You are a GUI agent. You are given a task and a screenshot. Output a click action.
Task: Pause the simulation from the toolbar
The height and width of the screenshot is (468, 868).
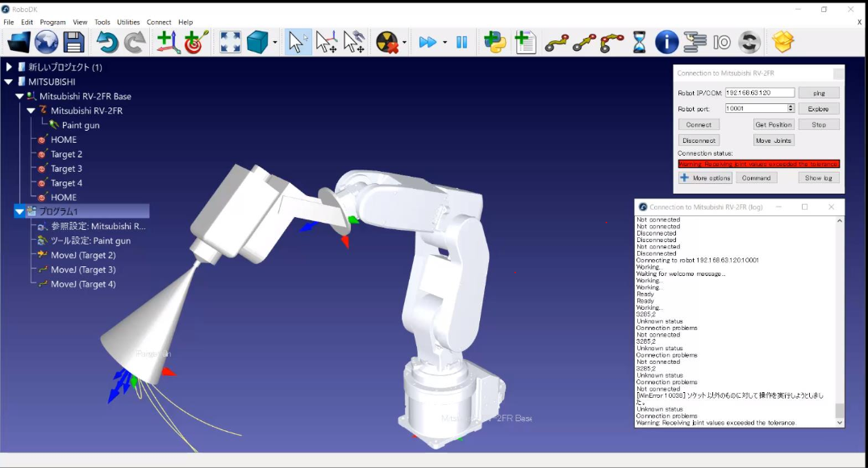click(x=462, y=42)
